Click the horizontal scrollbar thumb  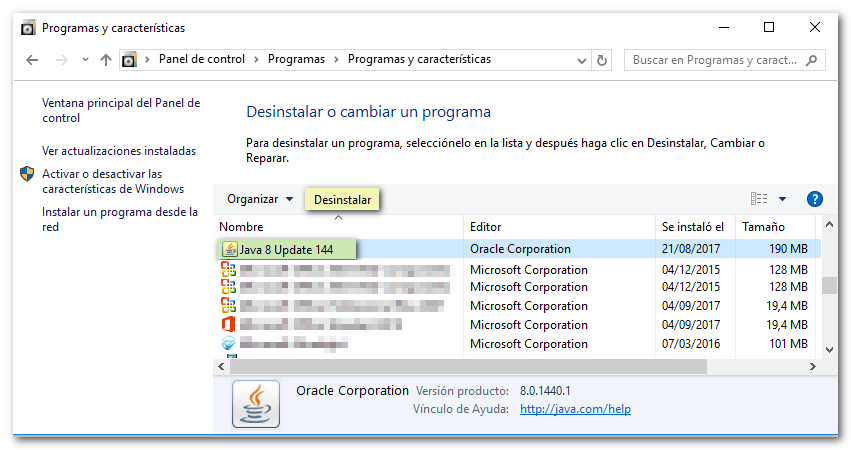pyautogui.click(x=468, y=366)
